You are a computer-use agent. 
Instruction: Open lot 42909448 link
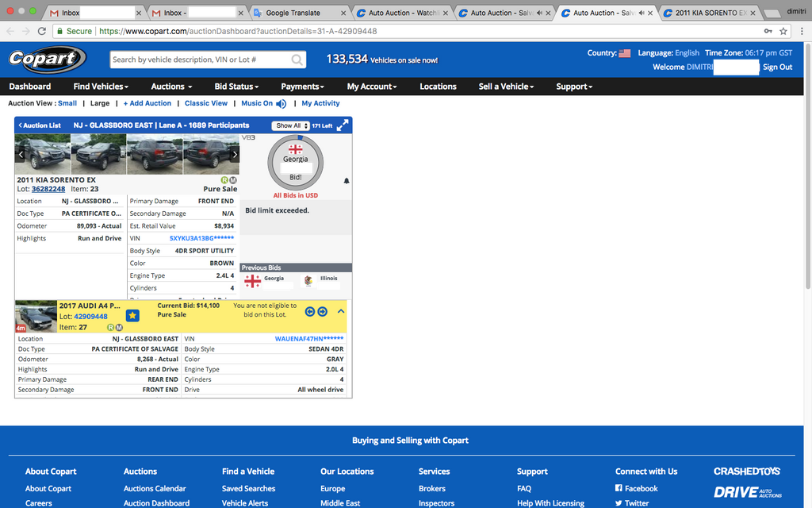90,316
